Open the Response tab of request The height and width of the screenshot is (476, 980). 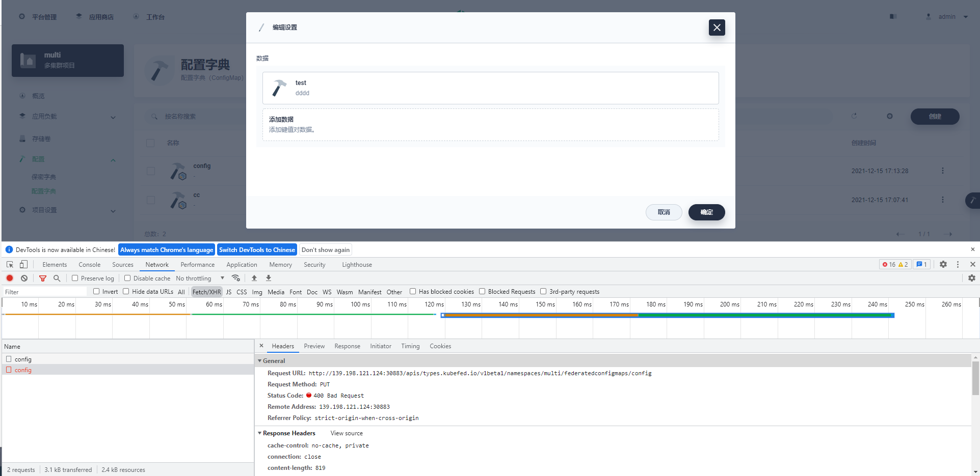[348, 346]
